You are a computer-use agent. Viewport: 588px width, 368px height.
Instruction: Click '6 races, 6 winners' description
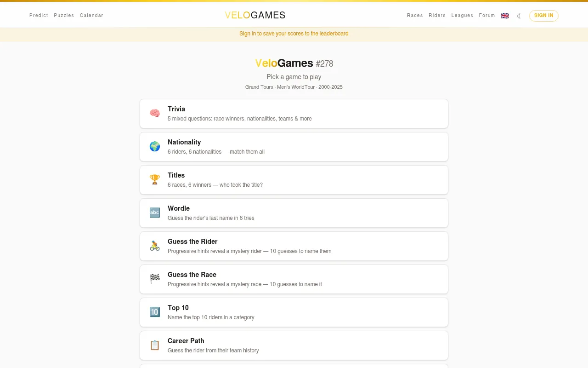click(215, 185)
